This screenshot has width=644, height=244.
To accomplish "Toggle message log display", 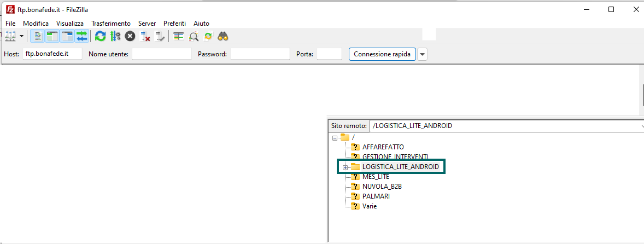I will tap(37, 36).
